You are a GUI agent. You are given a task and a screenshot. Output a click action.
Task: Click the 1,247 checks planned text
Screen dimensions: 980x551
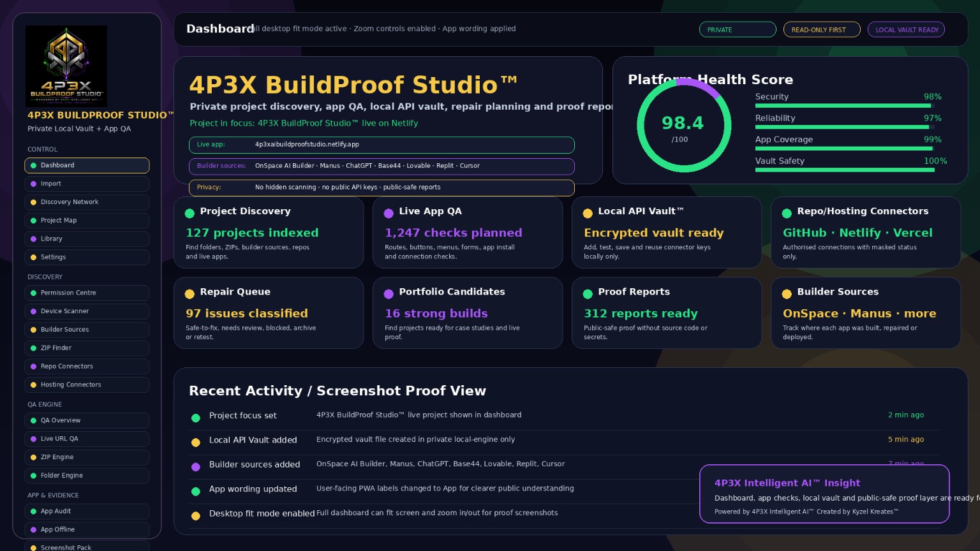[454, 233]
